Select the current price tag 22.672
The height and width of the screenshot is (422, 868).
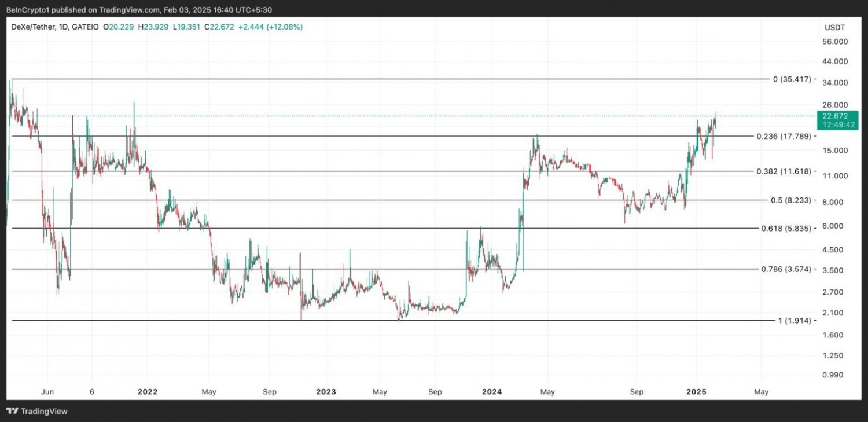(x=835, y=116)
